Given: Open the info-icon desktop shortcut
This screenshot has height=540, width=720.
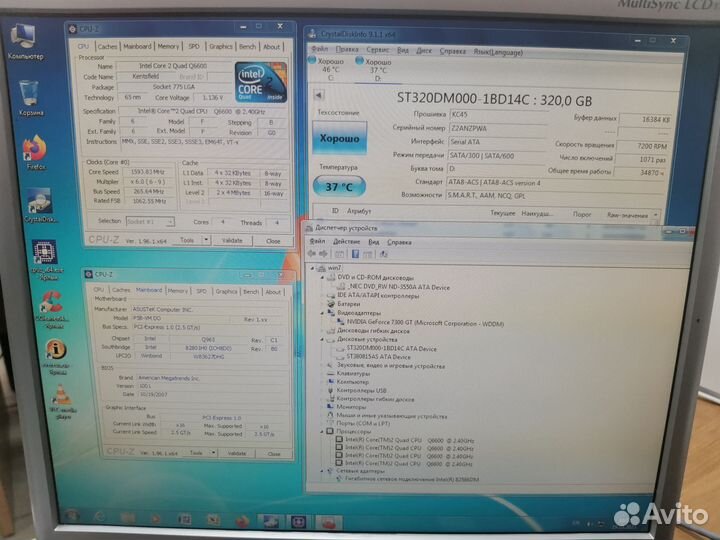Looking at the screenshot, I should 56,357.
